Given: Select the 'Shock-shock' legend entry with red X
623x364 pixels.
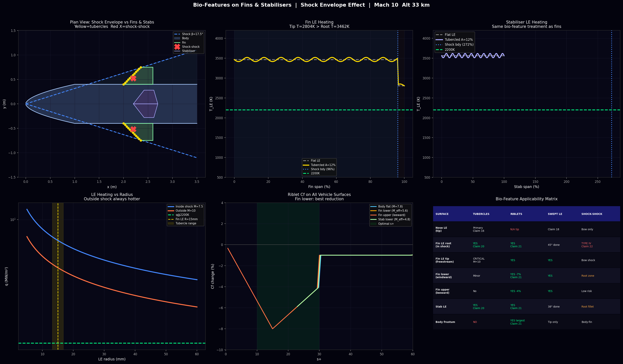Looking at the screenshot, I should pos(187,47).
